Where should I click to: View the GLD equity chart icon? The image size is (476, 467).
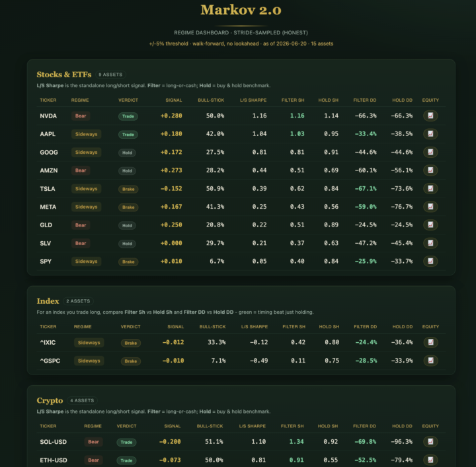coord(430,225)
